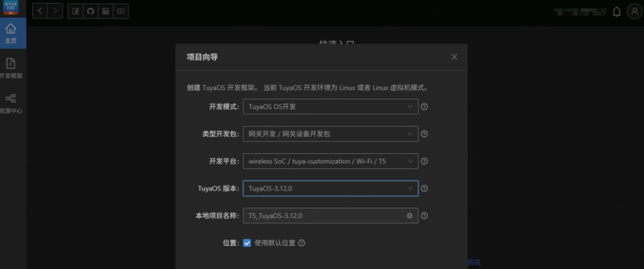This screenshot has height=269, width=644.
Task: Go forward with the right arrow button
Action: coord(55,11)
